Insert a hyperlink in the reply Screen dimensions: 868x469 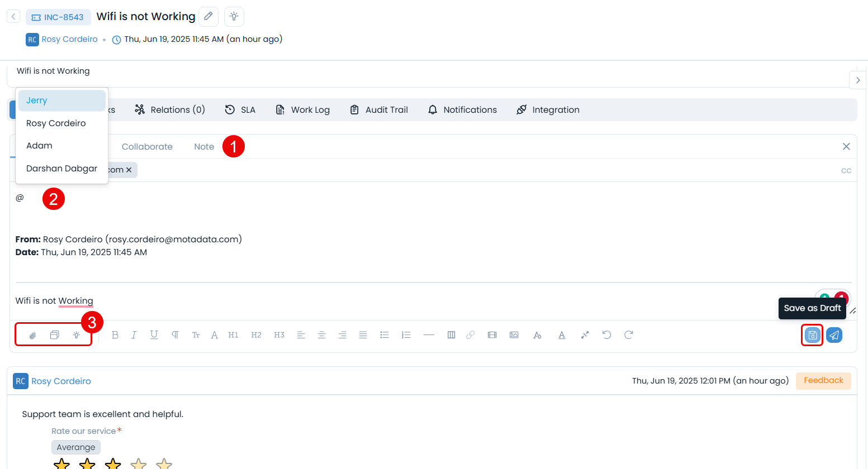coord(470,334)
